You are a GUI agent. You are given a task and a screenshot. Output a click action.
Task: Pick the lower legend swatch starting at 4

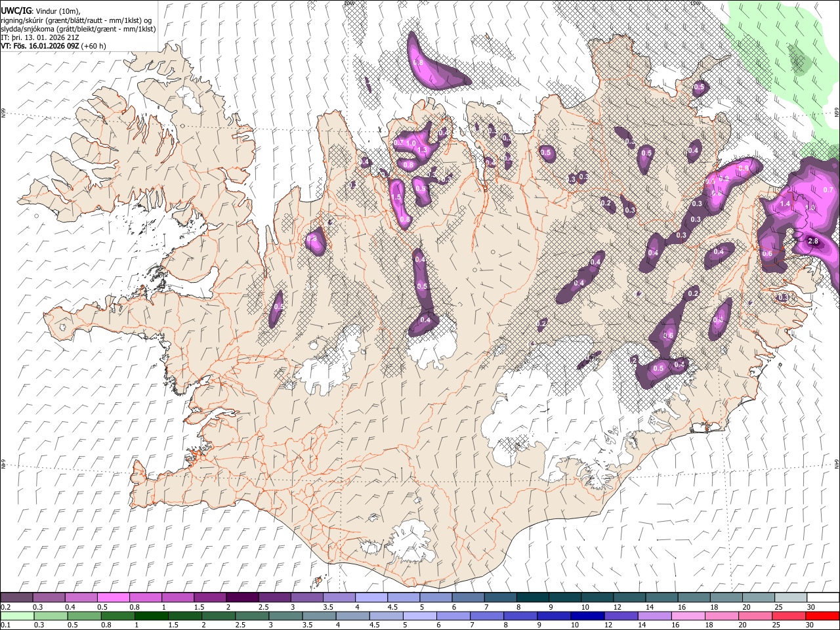[352, 616]
